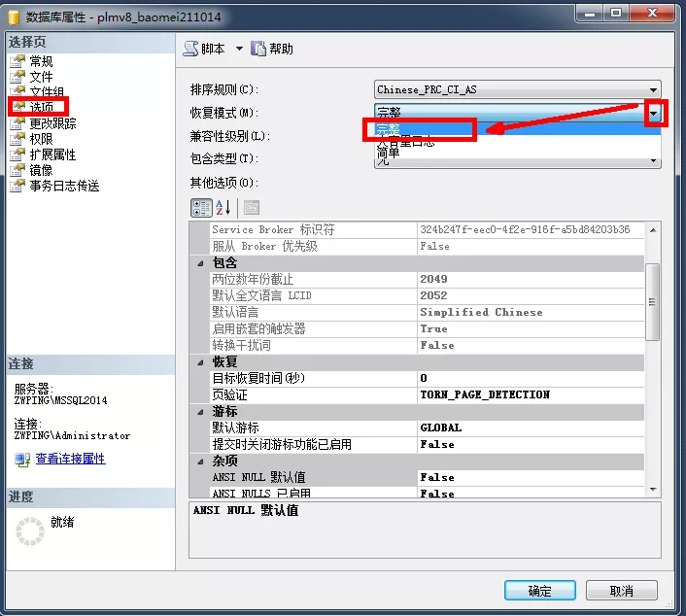This screenshot has height=616, width=686.
Task: Expand the 恢复模式 dropdown arrow
Action: click(x=655, y=113)
